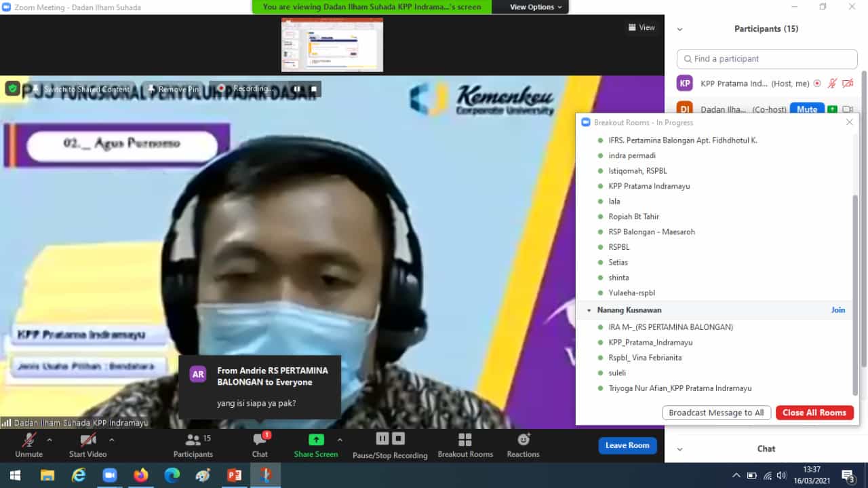Image resolution: width=868 pixels, height=488 pixels.
Task: Unmute the microphone
Action: point(28,440)
